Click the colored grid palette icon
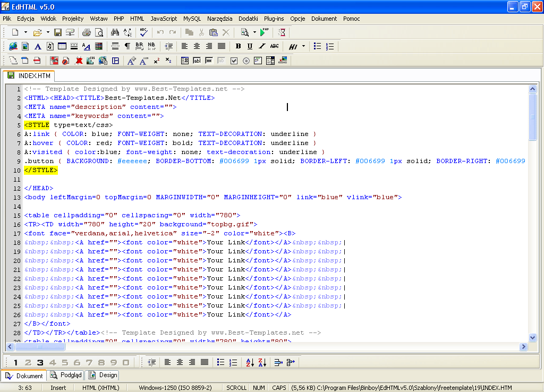The height and width of the screenshot is (392, 544). pos(99,46)
